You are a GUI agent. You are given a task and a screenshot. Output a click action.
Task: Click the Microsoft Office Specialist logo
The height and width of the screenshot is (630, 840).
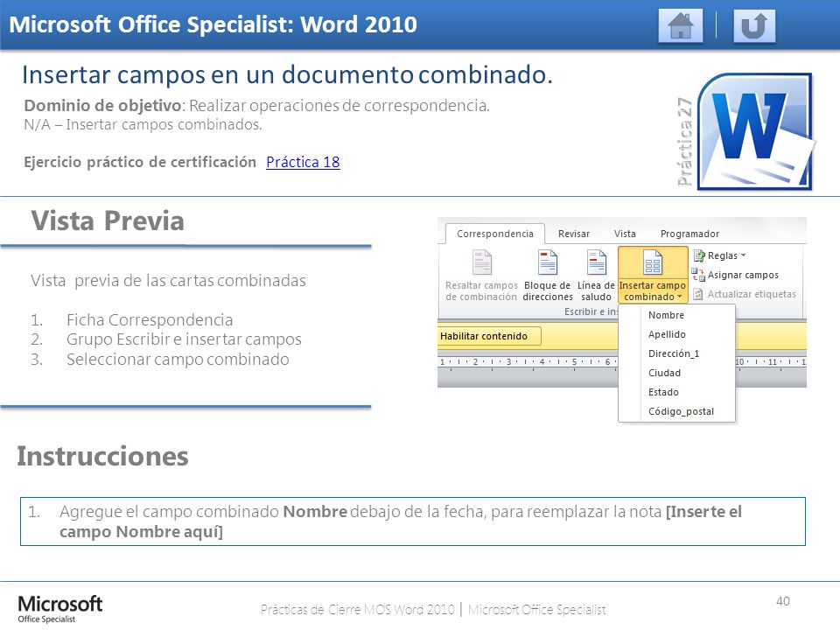tap(59, 609)
